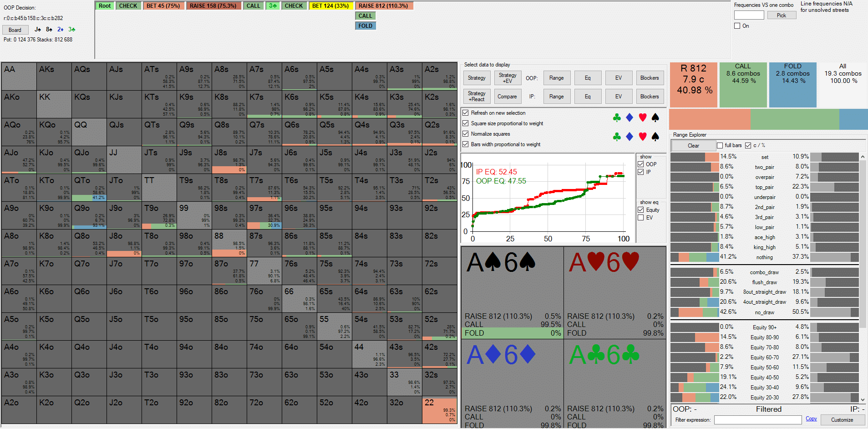
Task: Click the Copy link beside the filter expression
Action: pos(811,419)
